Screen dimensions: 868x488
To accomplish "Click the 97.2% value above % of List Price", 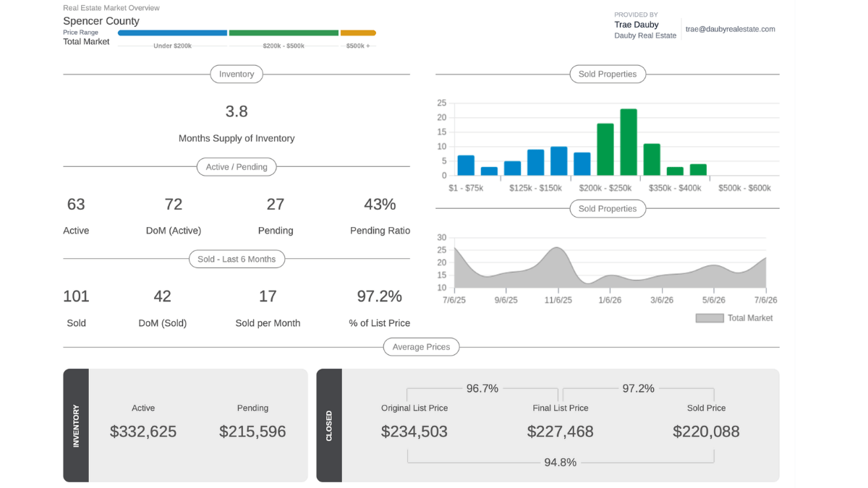I will pyautogui.click(x=380, y=296).
